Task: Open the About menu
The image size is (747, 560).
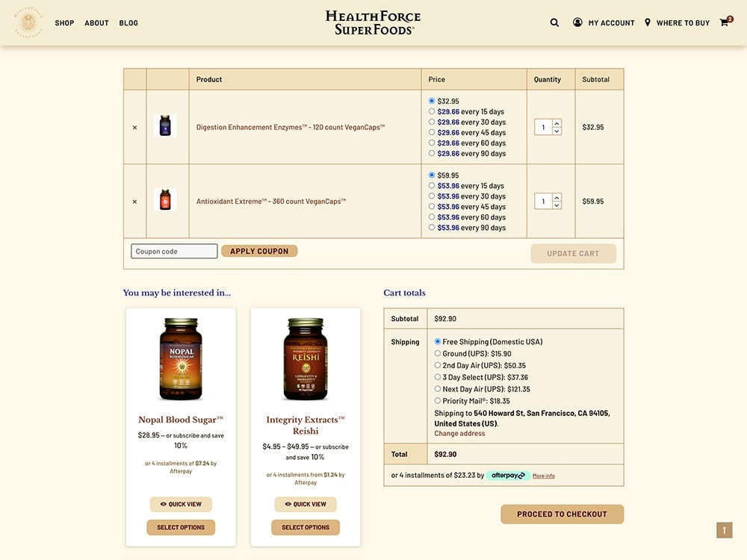Action: click(x=96, y=23)
